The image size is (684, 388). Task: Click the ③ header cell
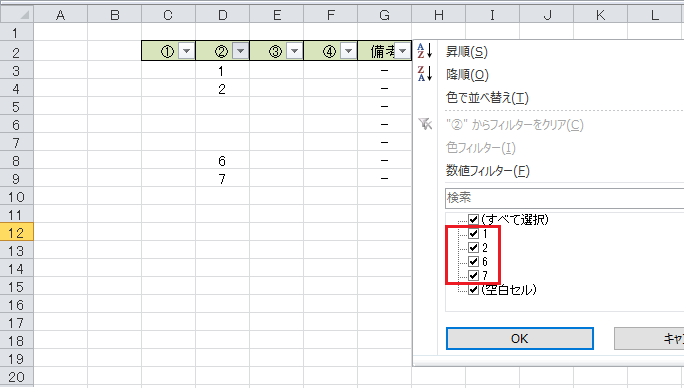(277, 51)
